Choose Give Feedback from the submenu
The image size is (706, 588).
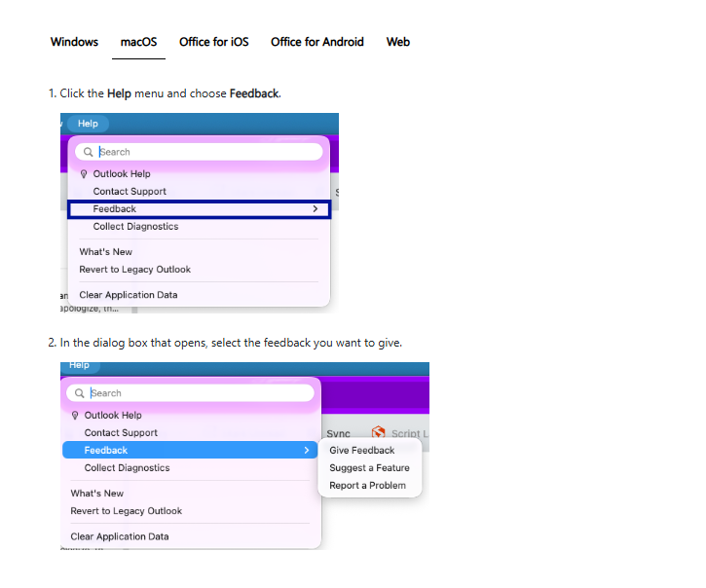361,450
